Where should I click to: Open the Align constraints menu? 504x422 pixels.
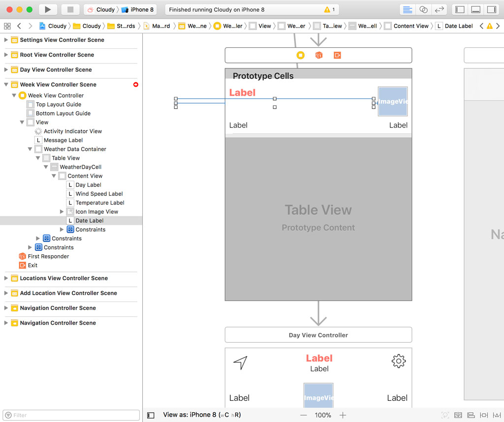(471, 415)
